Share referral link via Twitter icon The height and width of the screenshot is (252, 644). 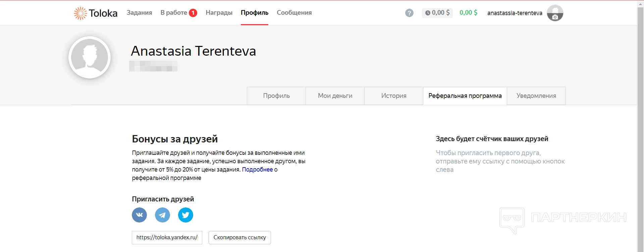click(x=185, y=215)
